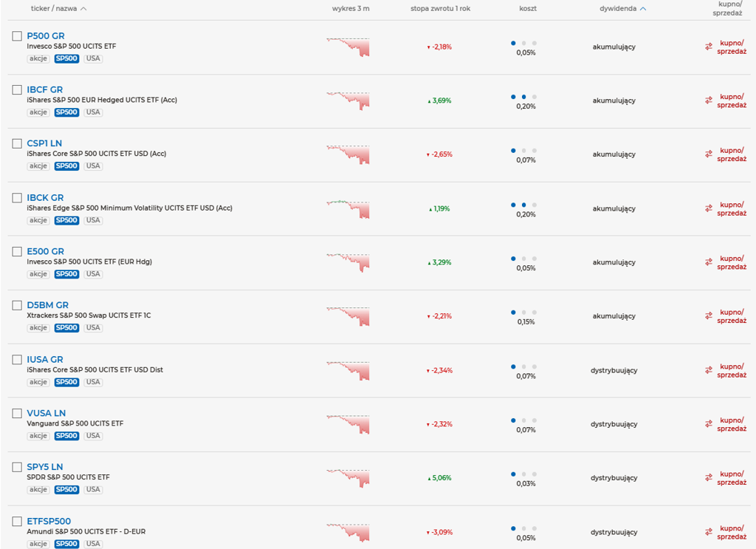Select the ETFSP500 row checkbox
The height and width of the screenshot is (549, 756).
[17, 522]
